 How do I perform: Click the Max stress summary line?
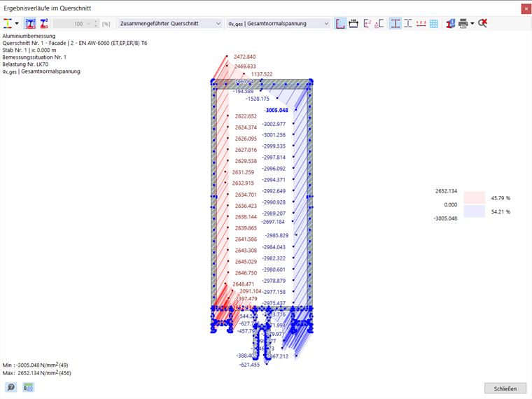point(36,373)
